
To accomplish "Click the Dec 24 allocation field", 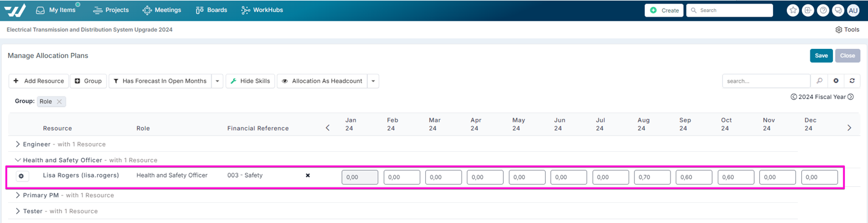I will [x=820, y=177].
